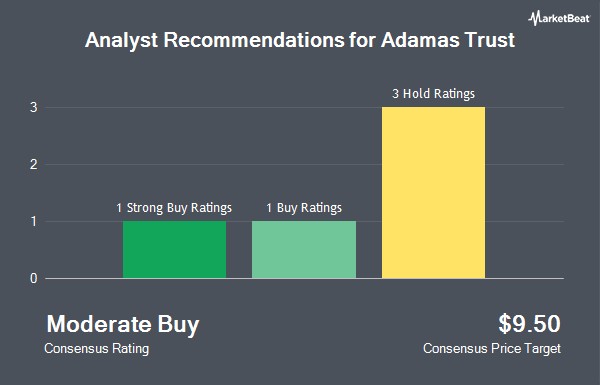This screenshot has height=385, width=600.
Task: Click the MarketBeat logo
Action: tap(559, 18)
